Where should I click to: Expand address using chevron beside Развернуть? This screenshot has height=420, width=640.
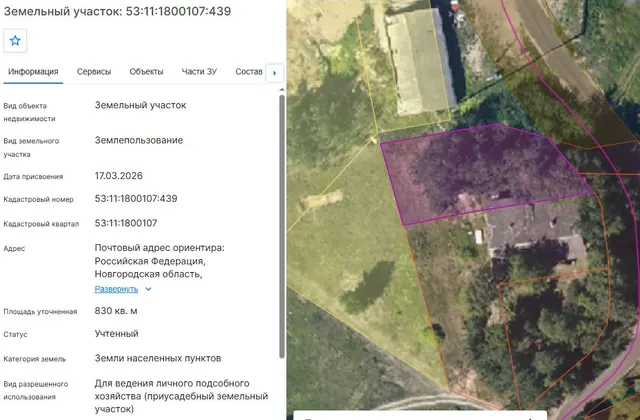(149, 289)
